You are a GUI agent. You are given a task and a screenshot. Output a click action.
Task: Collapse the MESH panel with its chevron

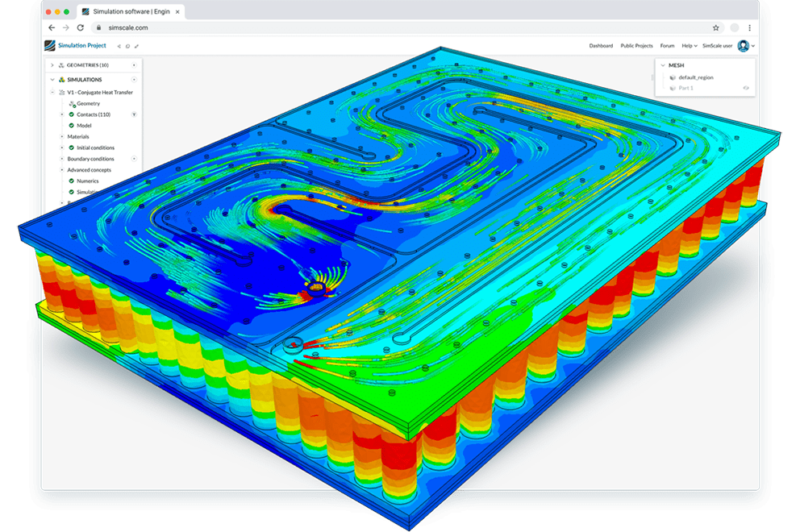[x=663, y=65]
